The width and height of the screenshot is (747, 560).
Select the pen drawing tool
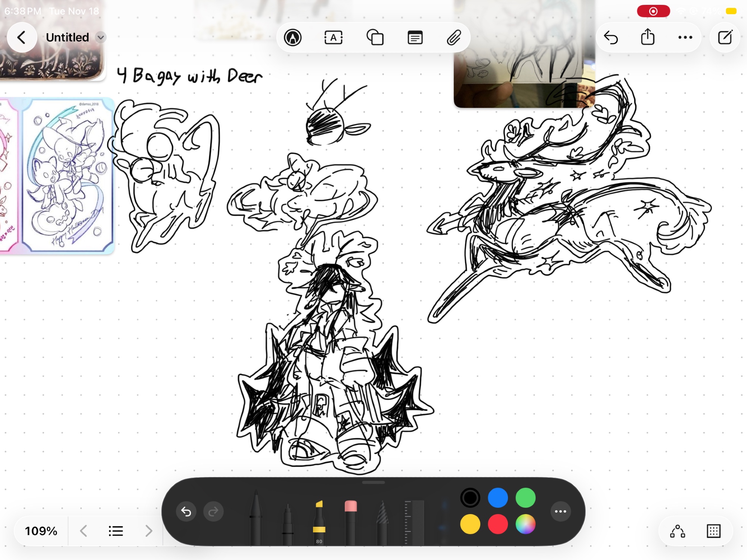tap(256, 517)
